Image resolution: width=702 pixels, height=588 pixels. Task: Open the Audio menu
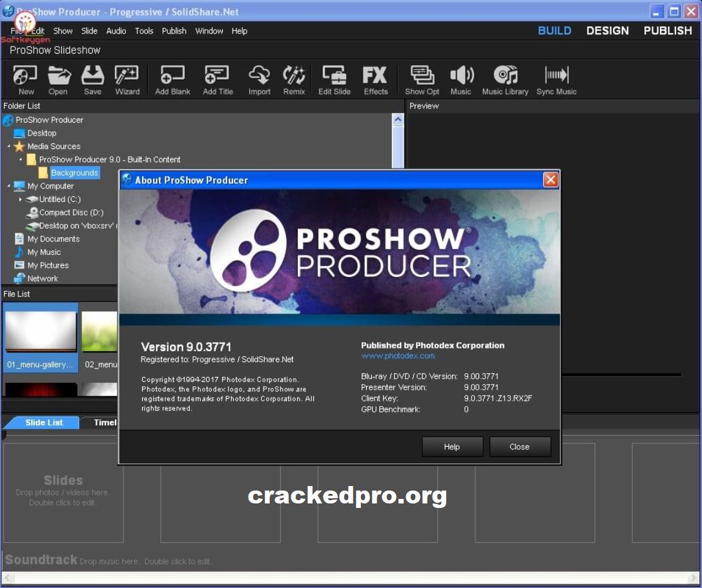[x=116, y=31]
